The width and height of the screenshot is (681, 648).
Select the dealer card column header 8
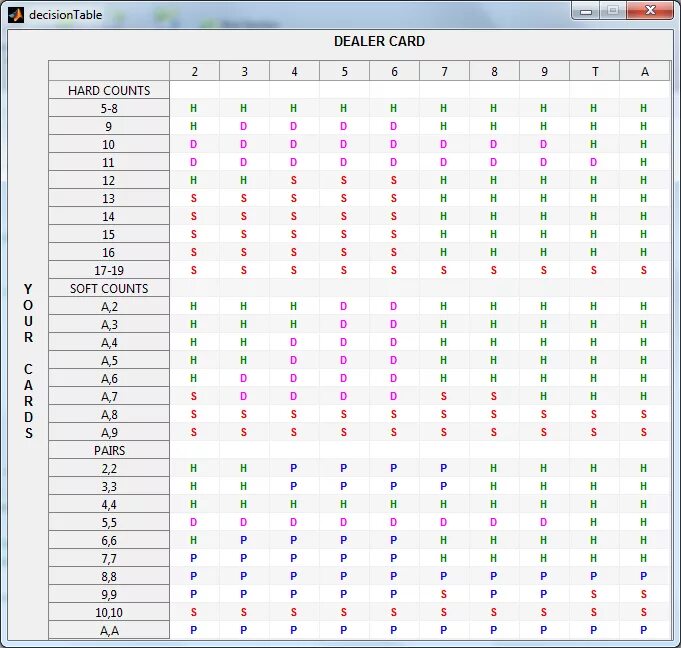pyautogui.click(x=494, y=71)
